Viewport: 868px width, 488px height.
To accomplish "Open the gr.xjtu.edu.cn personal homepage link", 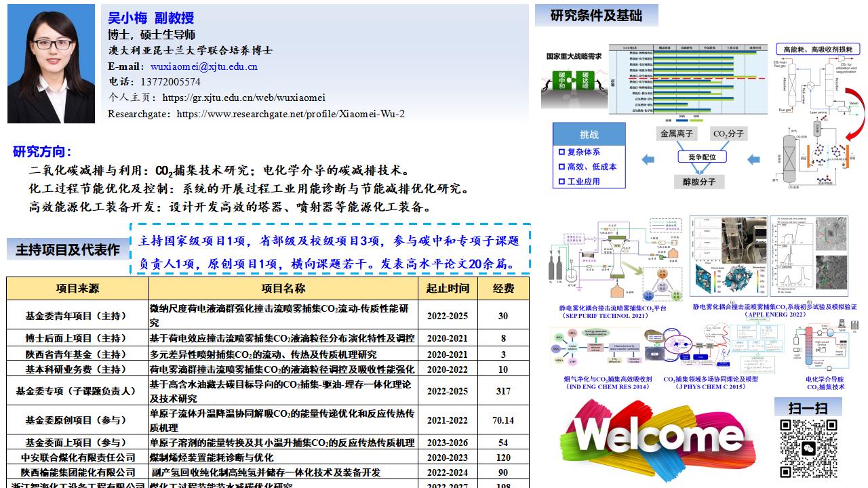I will point(244,98).
